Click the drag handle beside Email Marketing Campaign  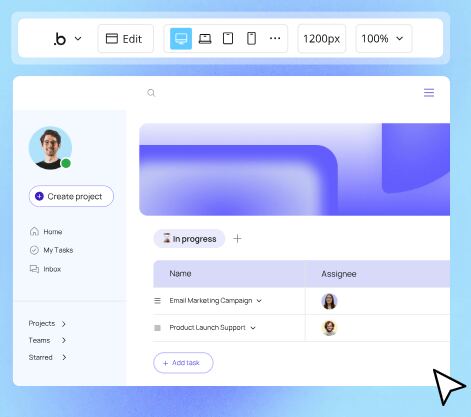pyautogui.click(x=157, y=301)
